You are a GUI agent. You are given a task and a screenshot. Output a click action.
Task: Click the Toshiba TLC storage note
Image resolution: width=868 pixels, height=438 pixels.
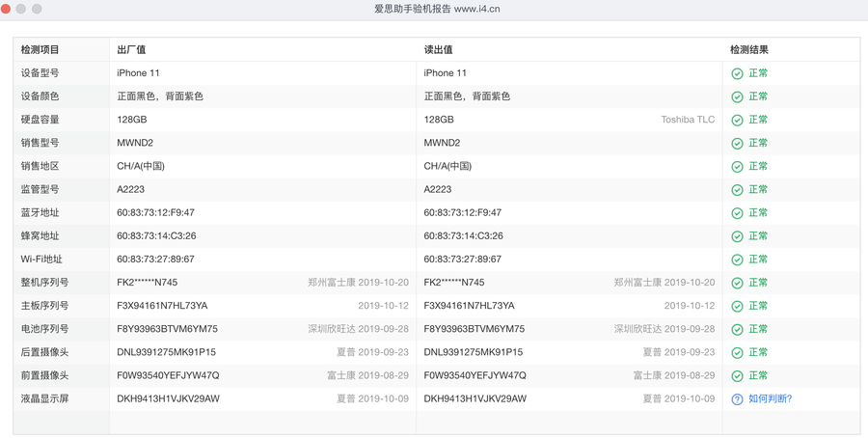coord(688,120)
